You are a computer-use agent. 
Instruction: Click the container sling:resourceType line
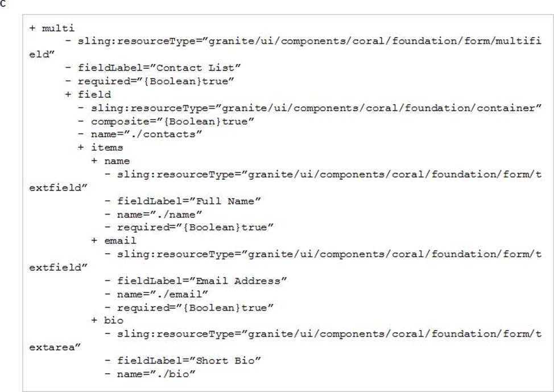point(316,108)
